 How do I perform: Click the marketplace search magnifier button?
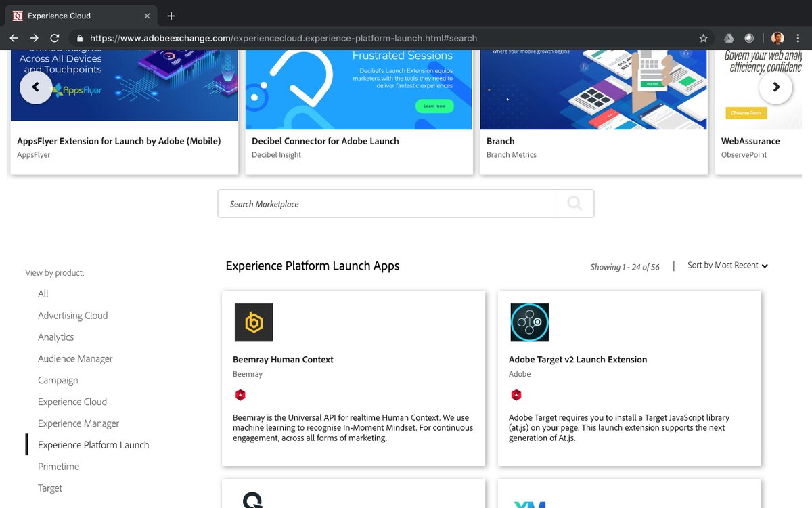574,203
